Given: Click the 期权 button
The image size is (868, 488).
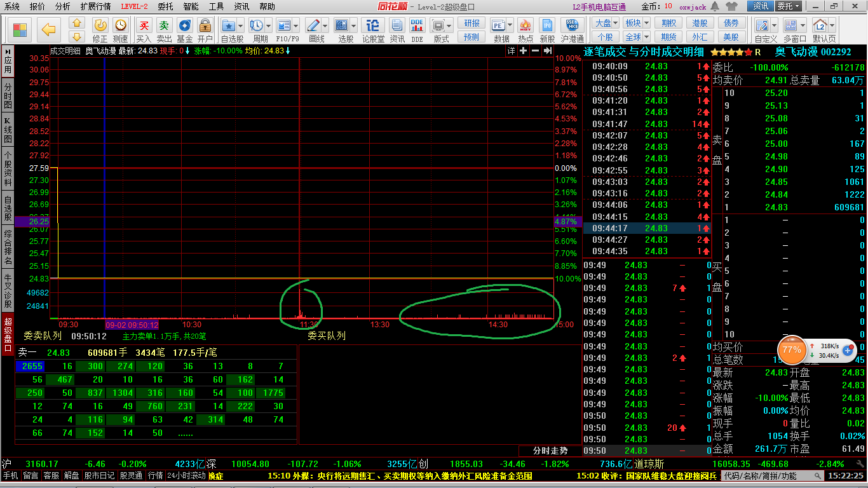Looking at the screenshot, I should point(668,23).
